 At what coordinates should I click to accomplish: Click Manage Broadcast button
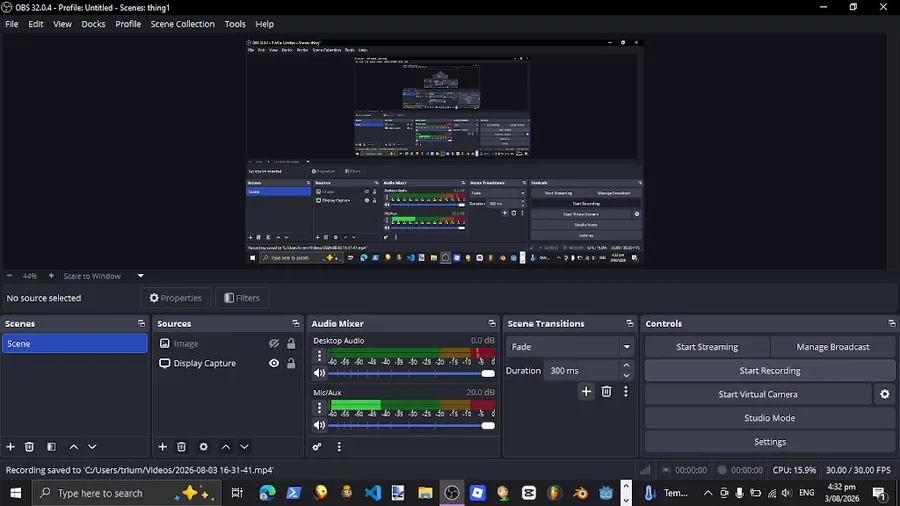point(832,347)
